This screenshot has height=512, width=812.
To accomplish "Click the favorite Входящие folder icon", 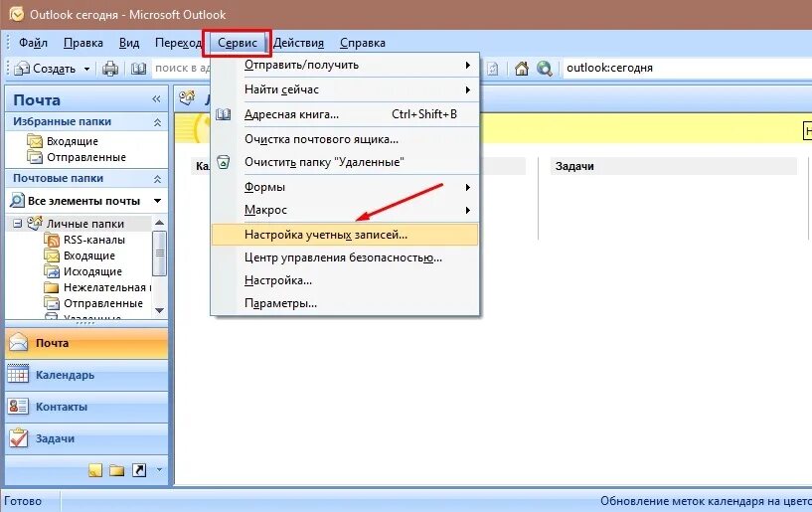I will [x=35, y=141].
